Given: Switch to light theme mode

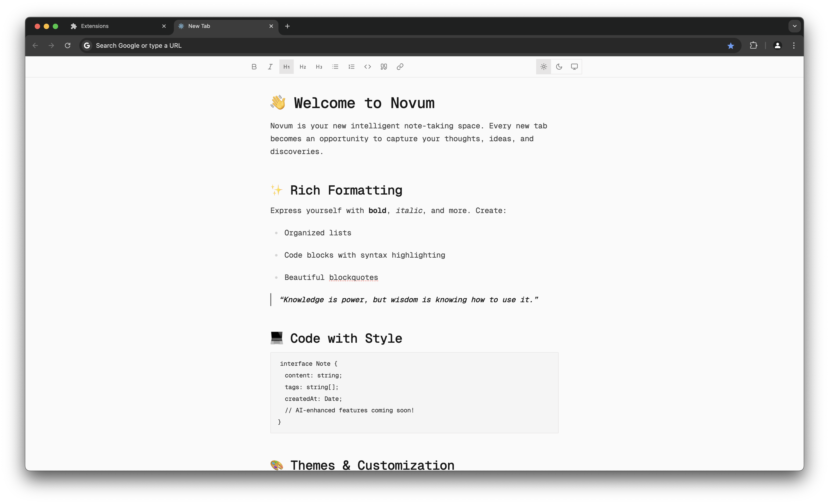Looking at the screenshot, I should pos(543,67).
